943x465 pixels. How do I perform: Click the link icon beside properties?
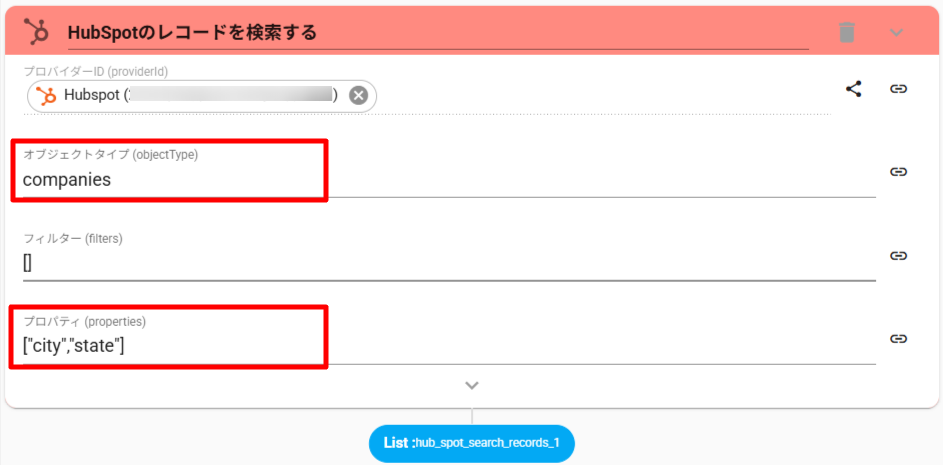898,339
